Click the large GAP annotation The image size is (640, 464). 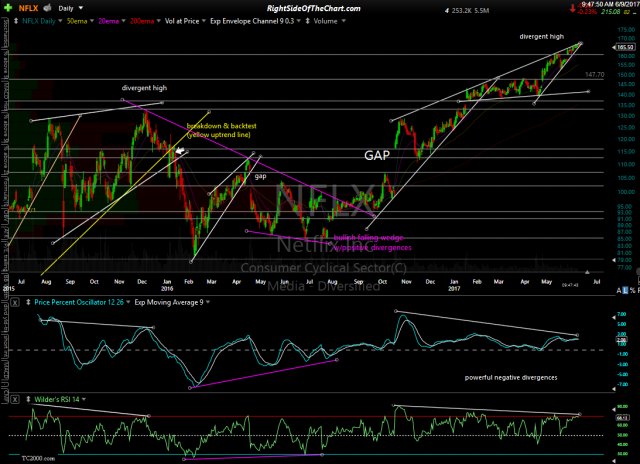point(377,155)
